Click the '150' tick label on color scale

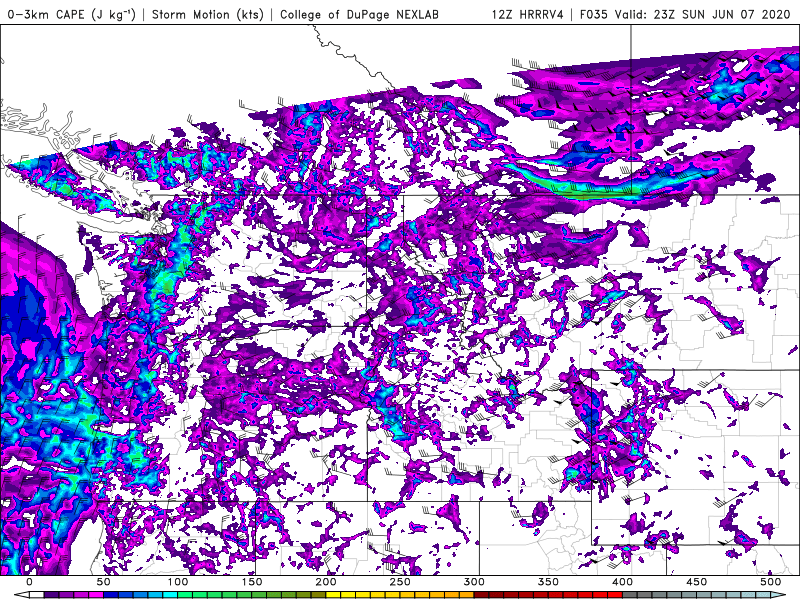pyautogui.click(x=252, y=582)
